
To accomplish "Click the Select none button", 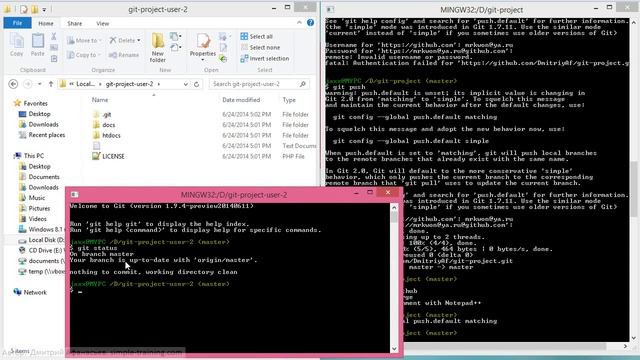I will coord(260,47).
